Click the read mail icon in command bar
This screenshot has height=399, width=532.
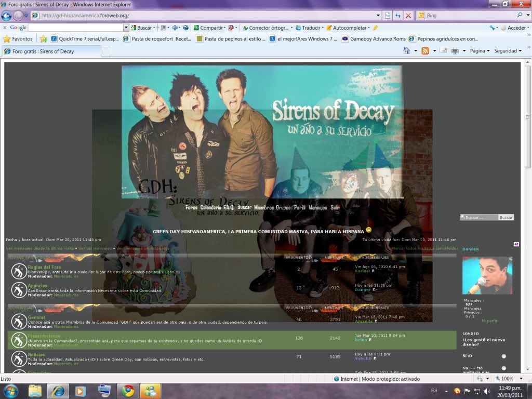click(x=443, y=51)
